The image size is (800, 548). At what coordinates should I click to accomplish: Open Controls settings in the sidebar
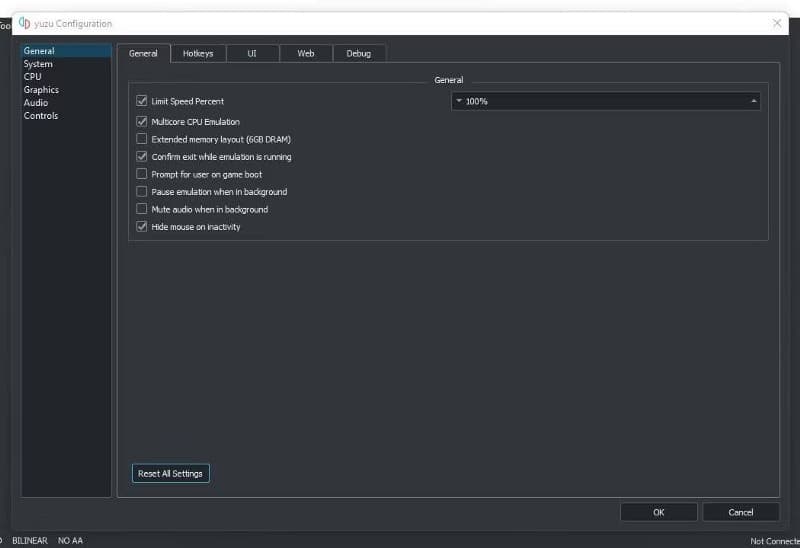[x=66, y=116]
